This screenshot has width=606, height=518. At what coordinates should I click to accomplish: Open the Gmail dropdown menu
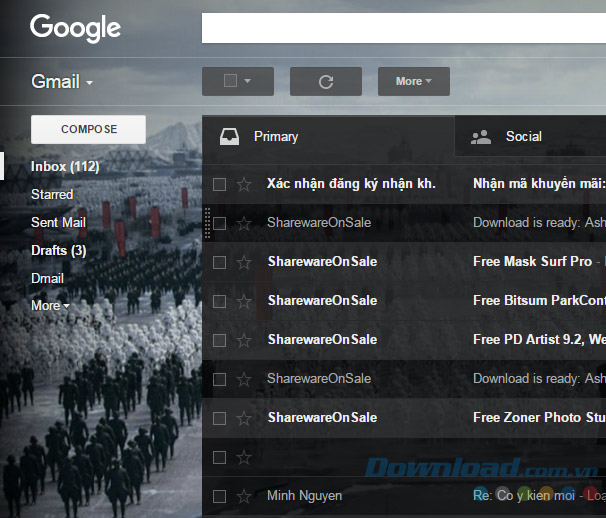62,82
